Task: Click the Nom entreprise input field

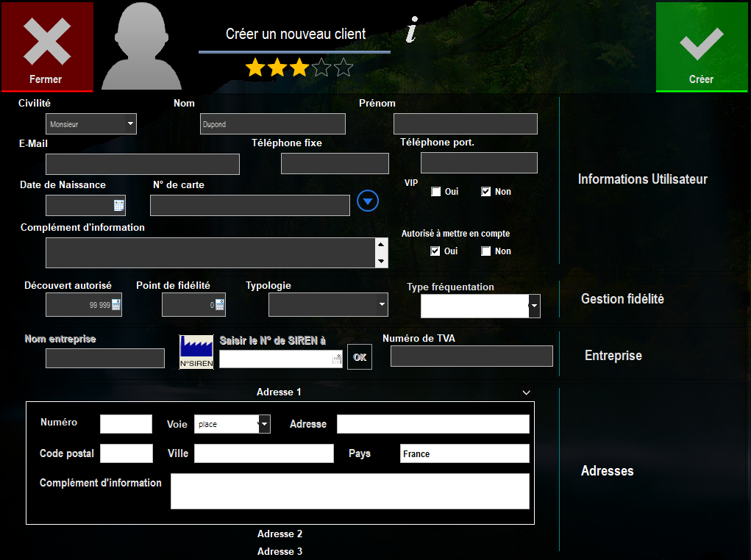Action: 105,359
